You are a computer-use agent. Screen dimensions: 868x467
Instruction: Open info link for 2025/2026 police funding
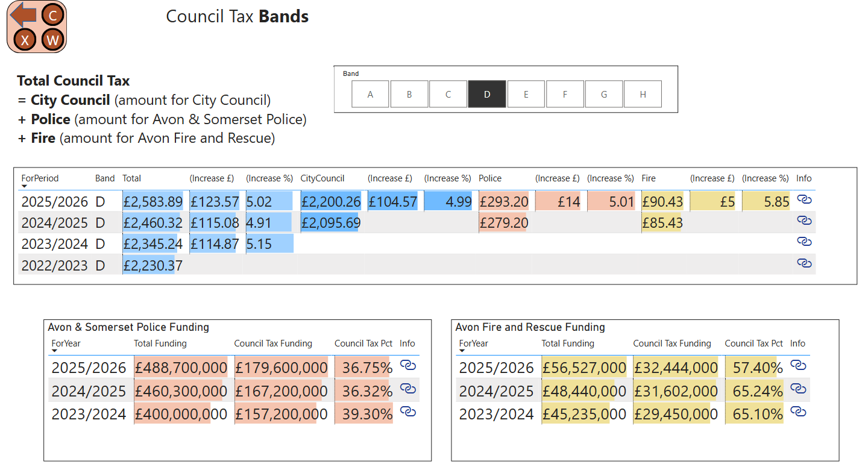(x=408, y=366)
